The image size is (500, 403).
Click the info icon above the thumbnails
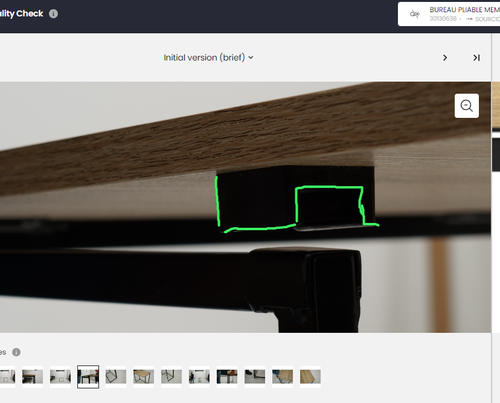pos(16,352)
